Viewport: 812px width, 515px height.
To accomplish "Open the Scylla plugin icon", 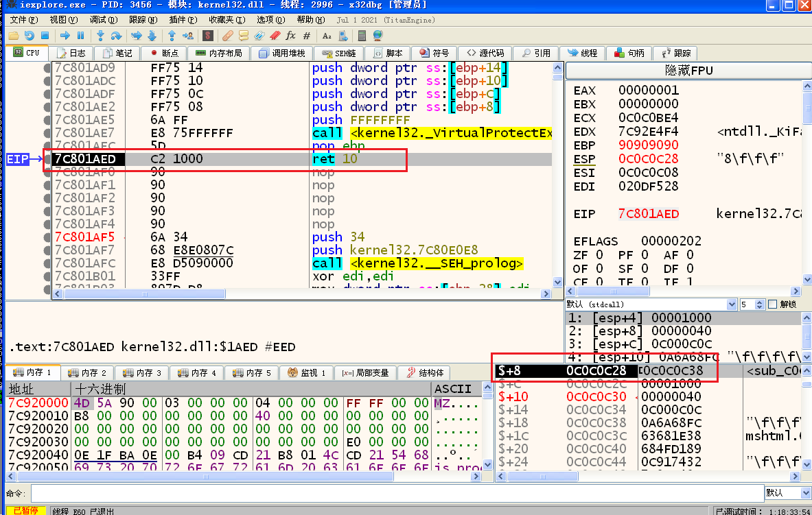I will click(207, 36).
